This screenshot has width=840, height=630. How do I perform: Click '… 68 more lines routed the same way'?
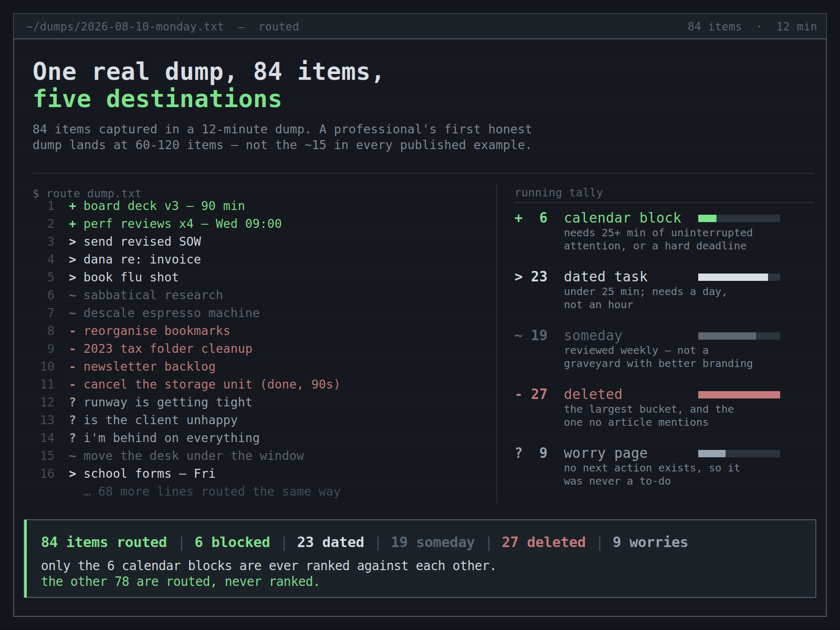(x=212, y=491)
